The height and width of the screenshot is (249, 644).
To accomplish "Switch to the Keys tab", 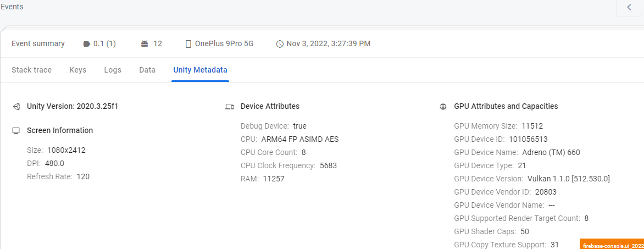I will [77, 70].
